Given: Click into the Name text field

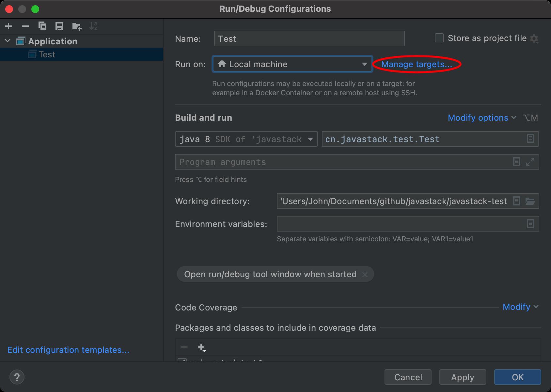Looking at the screenshot, I should click(x=309, y=39).
